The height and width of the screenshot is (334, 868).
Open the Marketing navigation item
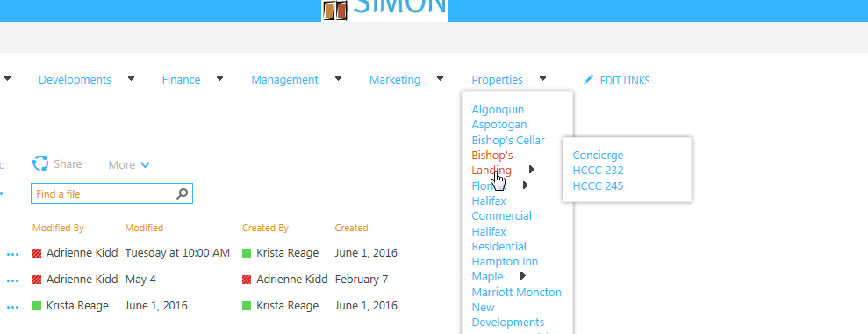click(395, 79)
